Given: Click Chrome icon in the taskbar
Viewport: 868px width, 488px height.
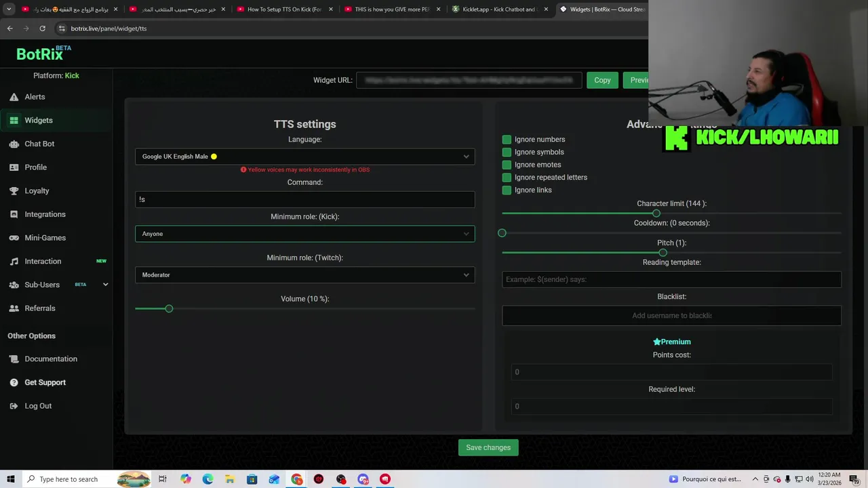Looking at the screenshot, I should (x=297, y=479).
